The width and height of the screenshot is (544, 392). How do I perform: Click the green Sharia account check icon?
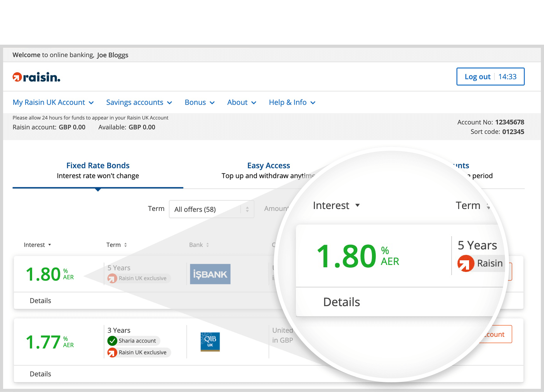[112, 341]
